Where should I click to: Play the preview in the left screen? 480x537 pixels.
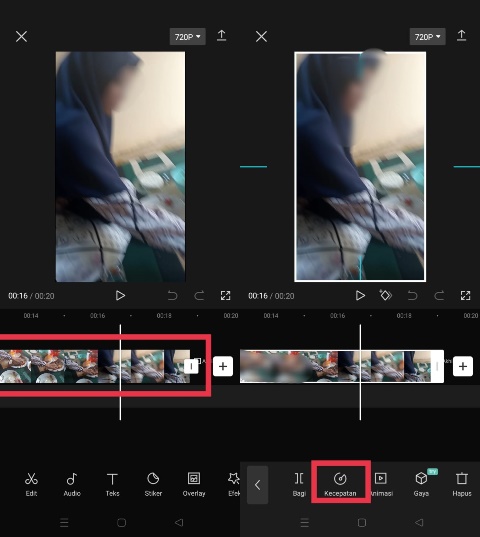click(120, 296)
